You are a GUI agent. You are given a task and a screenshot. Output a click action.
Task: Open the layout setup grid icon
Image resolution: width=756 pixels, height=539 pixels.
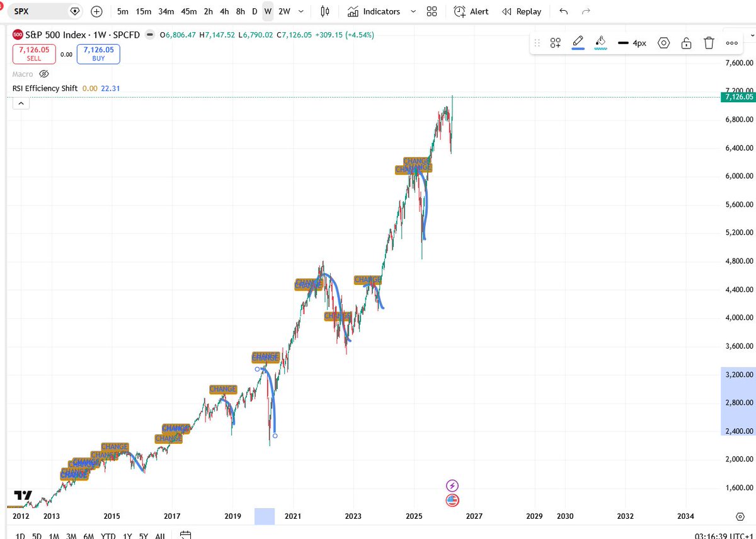(432, 11)
